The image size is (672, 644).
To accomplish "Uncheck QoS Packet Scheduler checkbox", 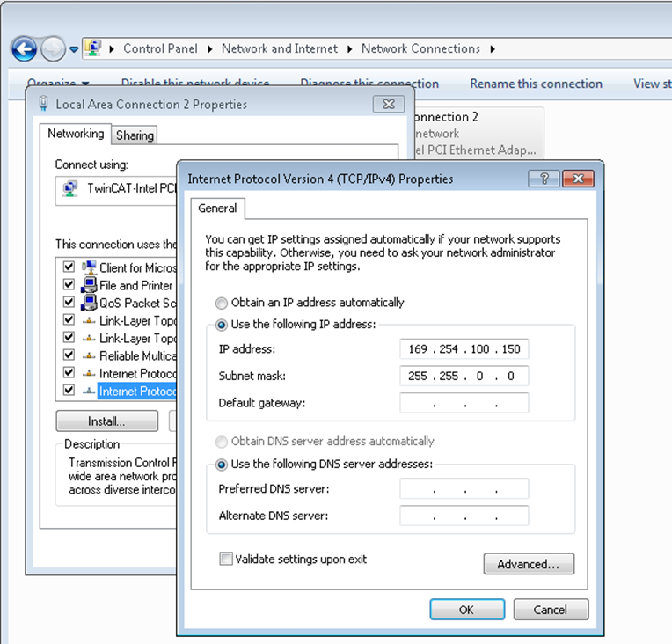I will [69, 302].
